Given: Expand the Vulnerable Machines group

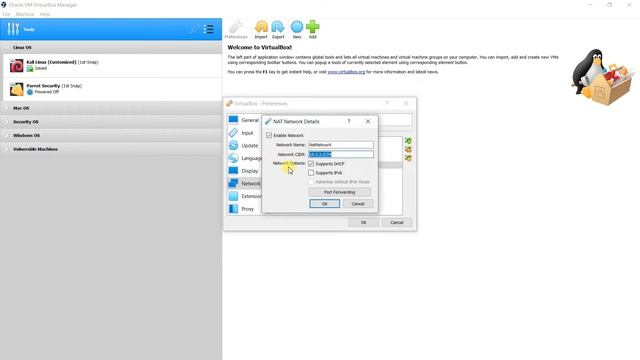Looking at the screenshot, I should [7, 149].
